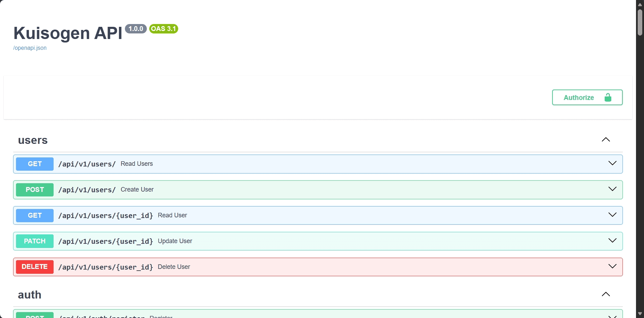Expand GET Read Users chevron arrow

(x=612, y=163)
